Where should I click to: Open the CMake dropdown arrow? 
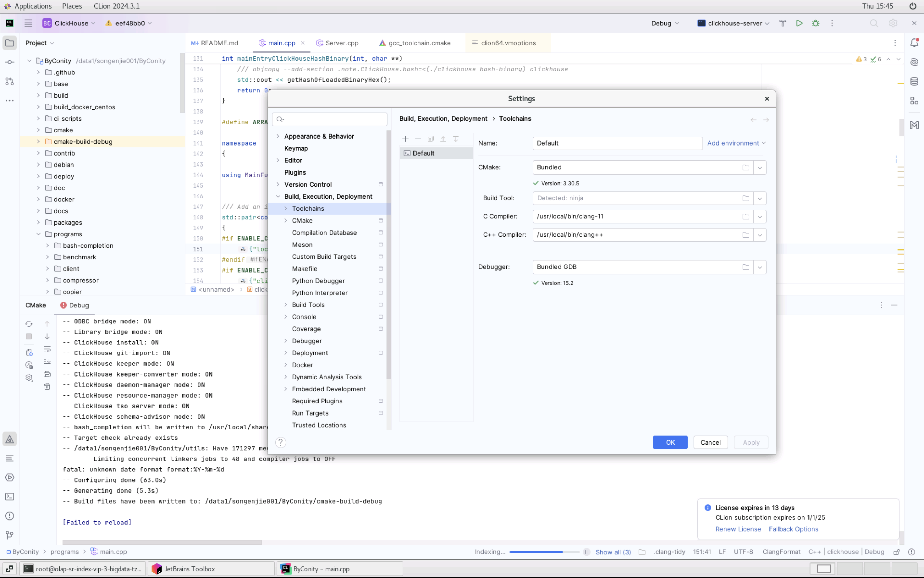tap(760, 167)
